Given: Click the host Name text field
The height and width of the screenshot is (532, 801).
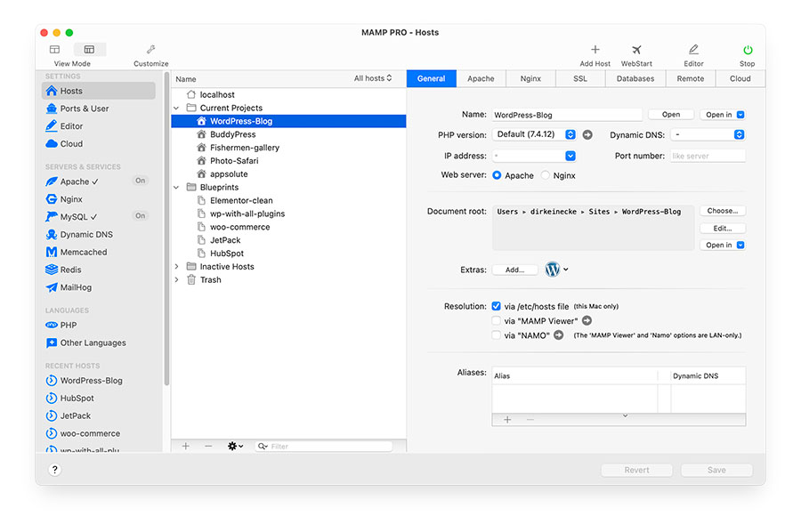Looking at the screenshot, I should 567,115.
